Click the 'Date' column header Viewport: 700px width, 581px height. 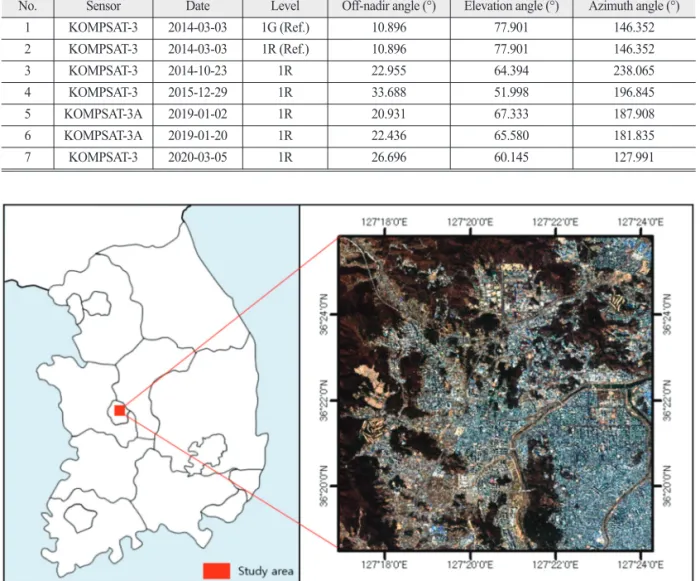[198, 6]
